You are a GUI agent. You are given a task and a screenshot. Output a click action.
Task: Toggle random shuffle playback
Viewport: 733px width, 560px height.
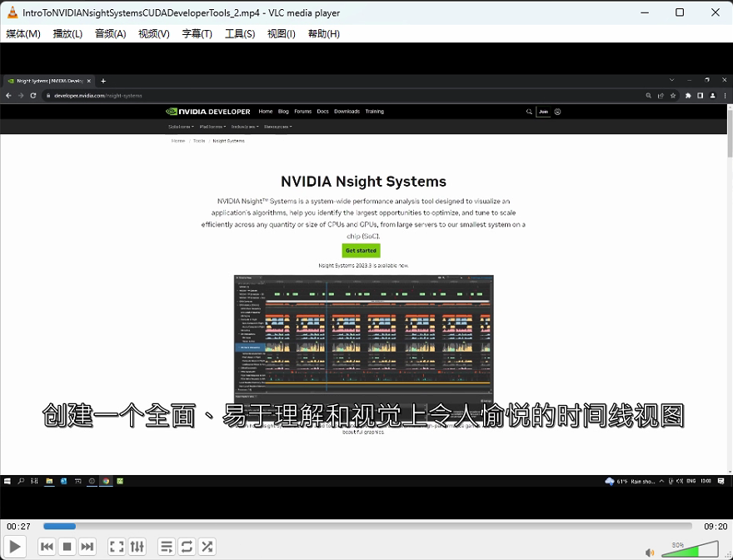pyautogui.click(x=207, y=547)
